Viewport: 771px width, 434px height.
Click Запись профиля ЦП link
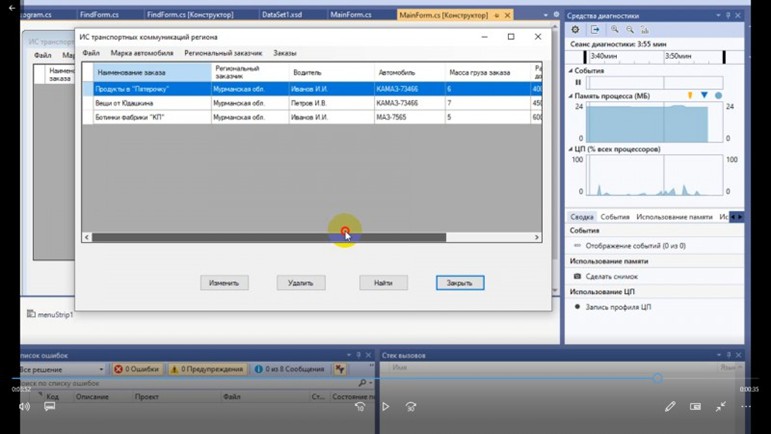click(618, 307)
